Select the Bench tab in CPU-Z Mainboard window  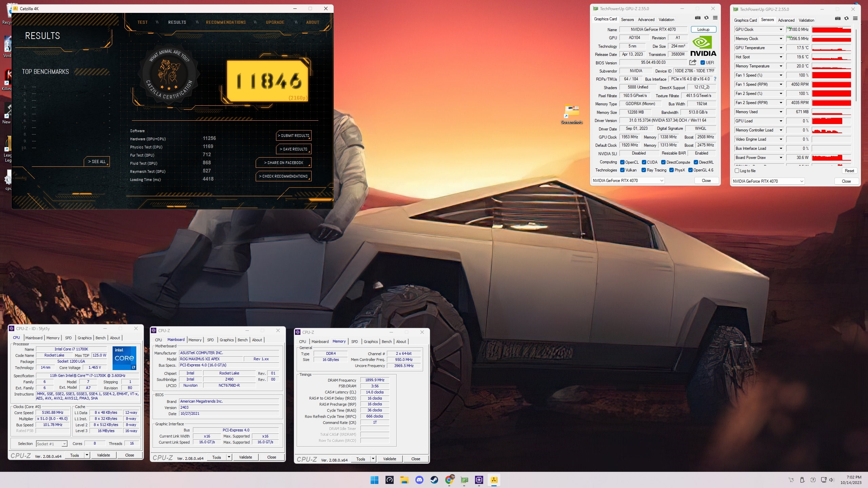(242, 340)
